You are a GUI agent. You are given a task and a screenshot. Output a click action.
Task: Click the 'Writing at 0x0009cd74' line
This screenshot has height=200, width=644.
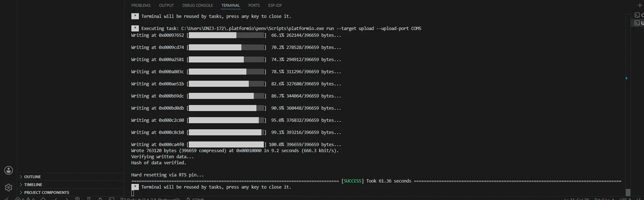(236, 47)
